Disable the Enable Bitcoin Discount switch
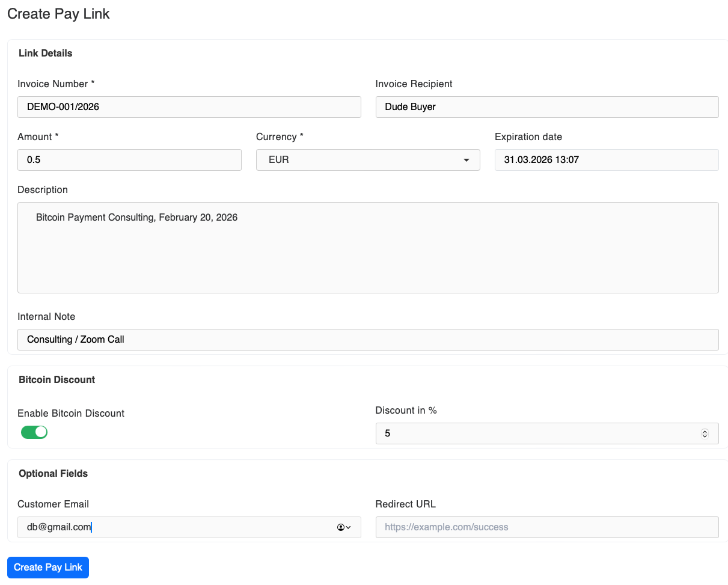 (34, 432)
